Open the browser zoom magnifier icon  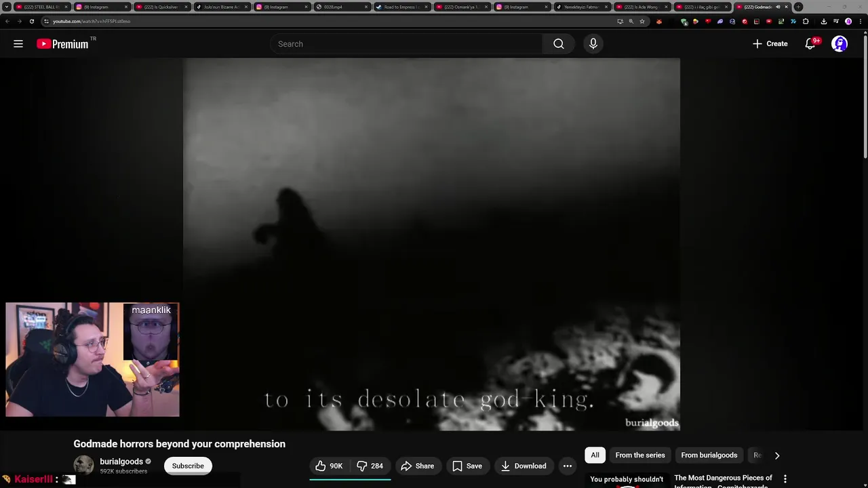coord(631,21)
